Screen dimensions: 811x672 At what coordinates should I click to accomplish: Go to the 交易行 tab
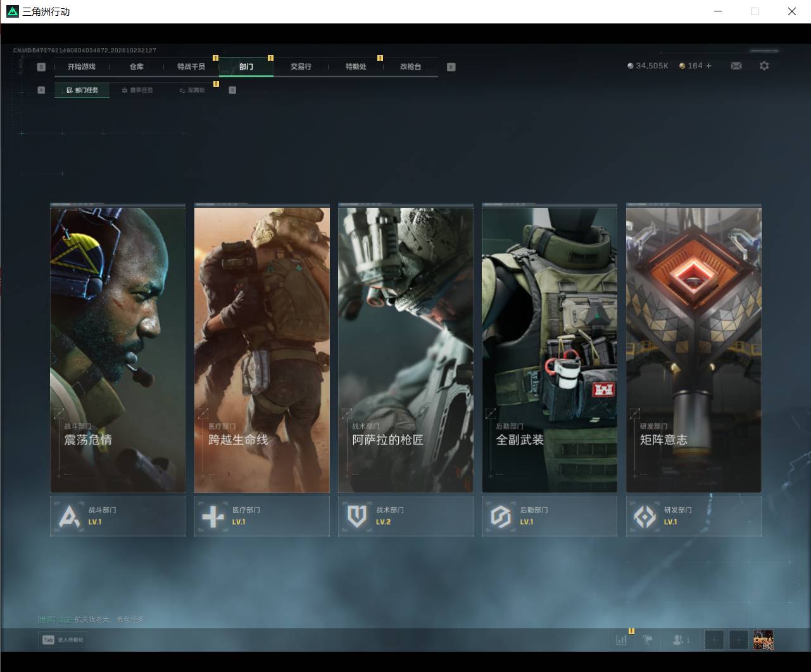(x=301, y=67)
